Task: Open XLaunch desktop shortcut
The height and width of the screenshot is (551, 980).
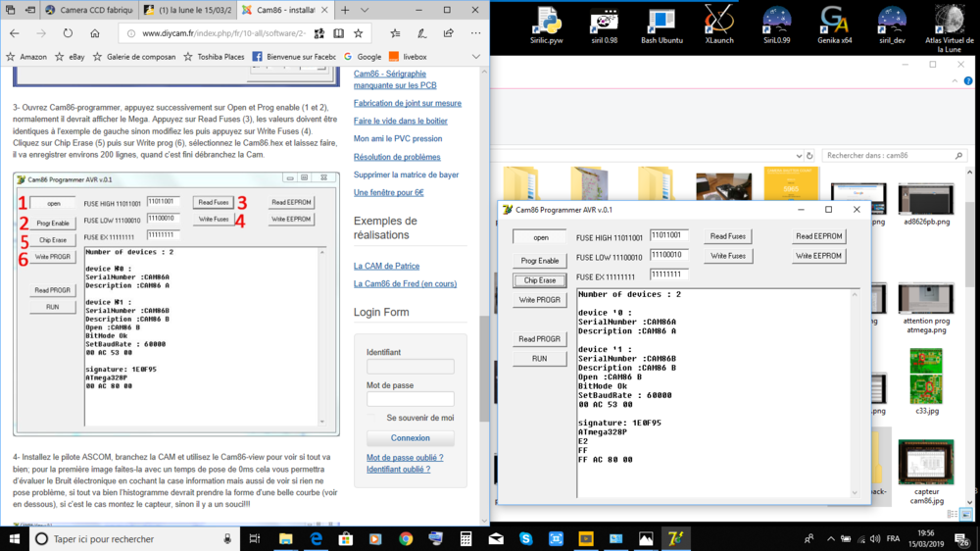Action: tap(718, 25)
